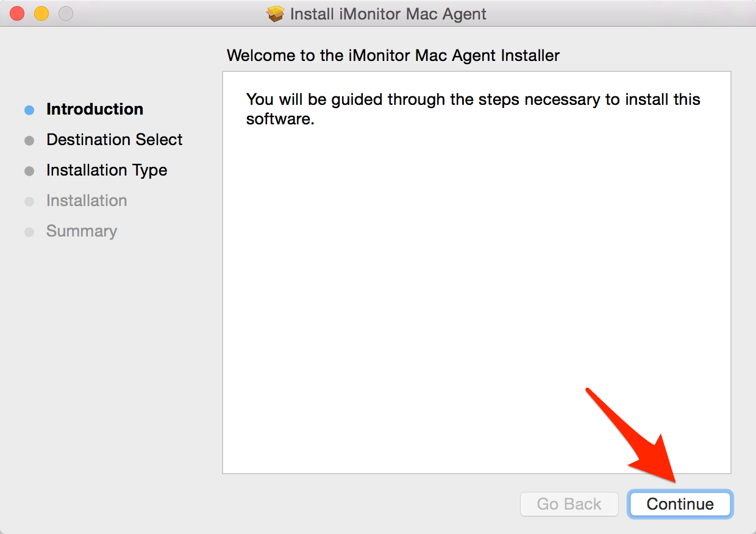Click the "Install iMonitor Mac Agent" window title
The image size is (756, 534).
click(388, 14)
